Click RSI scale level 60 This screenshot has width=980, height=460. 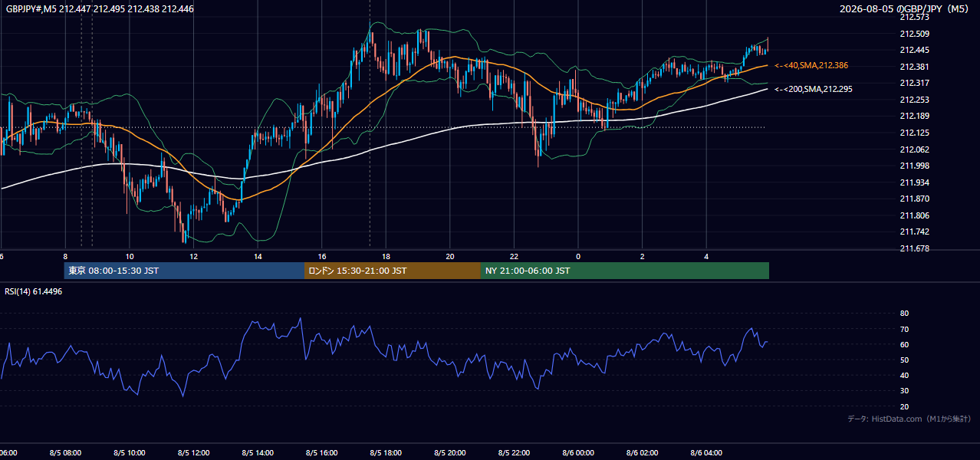[904, 344]
